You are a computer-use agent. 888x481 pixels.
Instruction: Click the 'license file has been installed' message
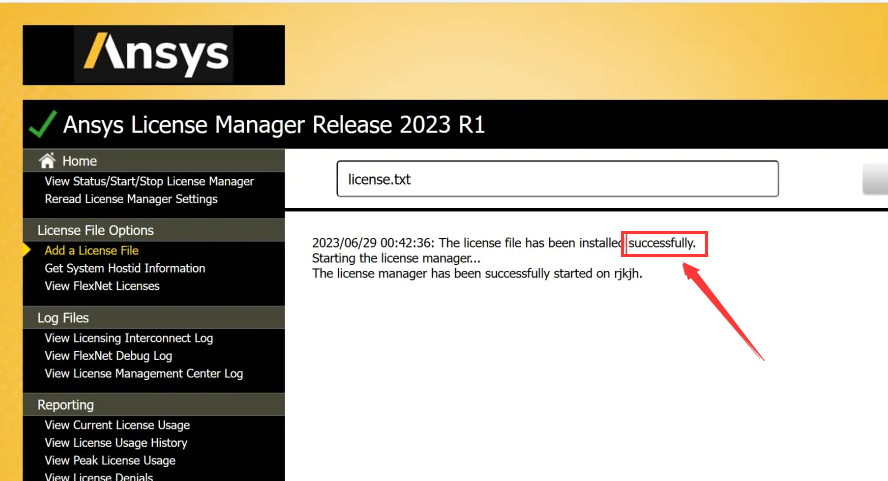503,243
